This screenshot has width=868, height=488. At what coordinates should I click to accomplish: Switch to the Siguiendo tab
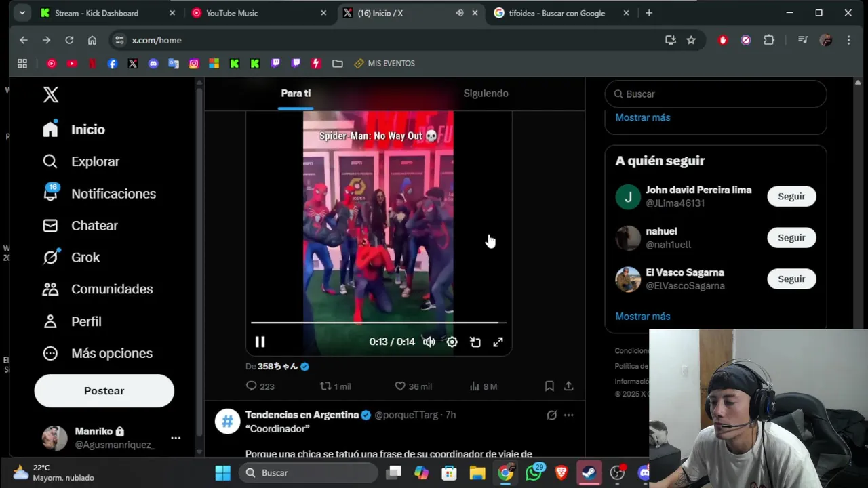(x=486, y=94)
